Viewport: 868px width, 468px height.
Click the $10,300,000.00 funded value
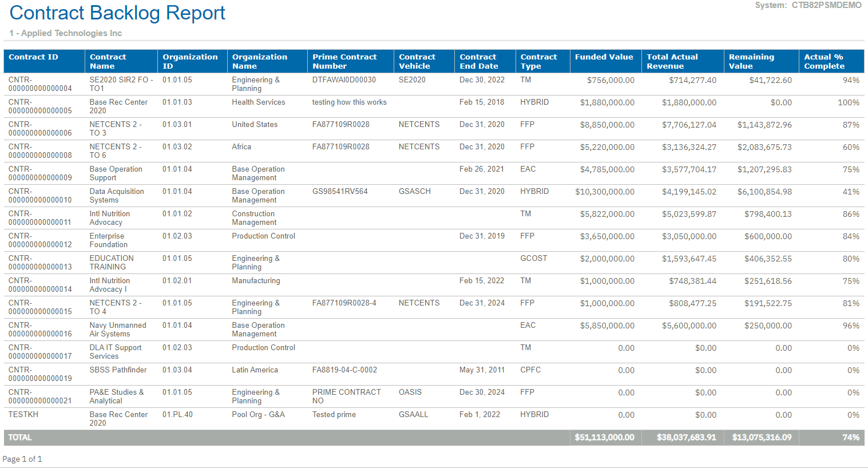[x=604, y=192]
